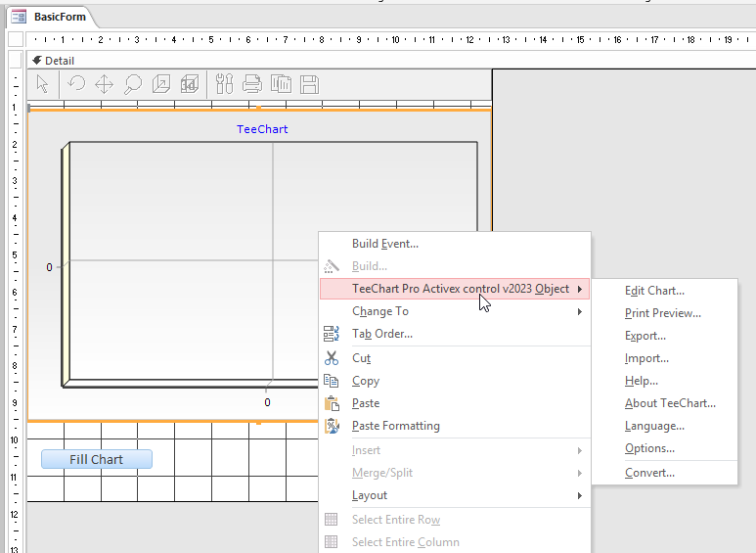This screenshot has height=553, width=756.
Task: Click the Paste Formatting brush icon
Action: click(x=332, y=426)
